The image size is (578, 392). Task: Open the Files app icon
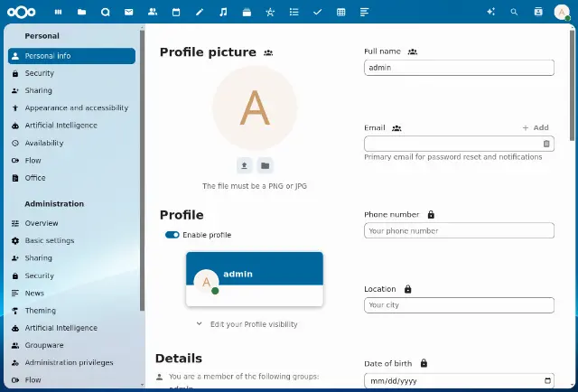coord(82,12)
